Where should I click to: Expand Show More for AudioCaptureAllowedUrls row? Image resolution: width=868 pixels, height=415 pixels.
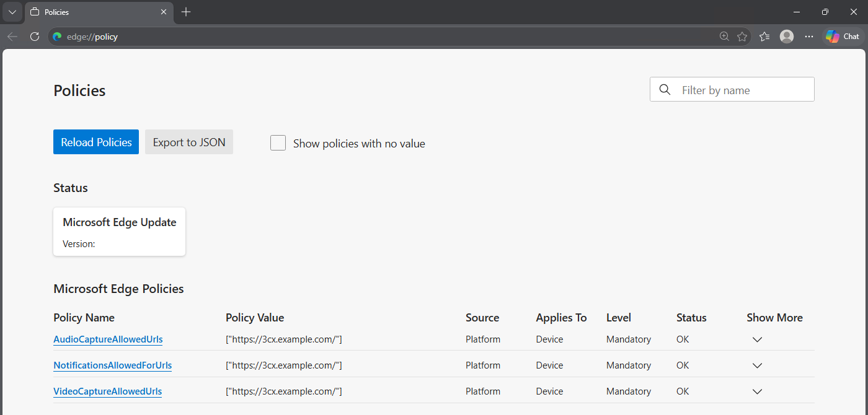pyautogui.click(x=757, y=339)
